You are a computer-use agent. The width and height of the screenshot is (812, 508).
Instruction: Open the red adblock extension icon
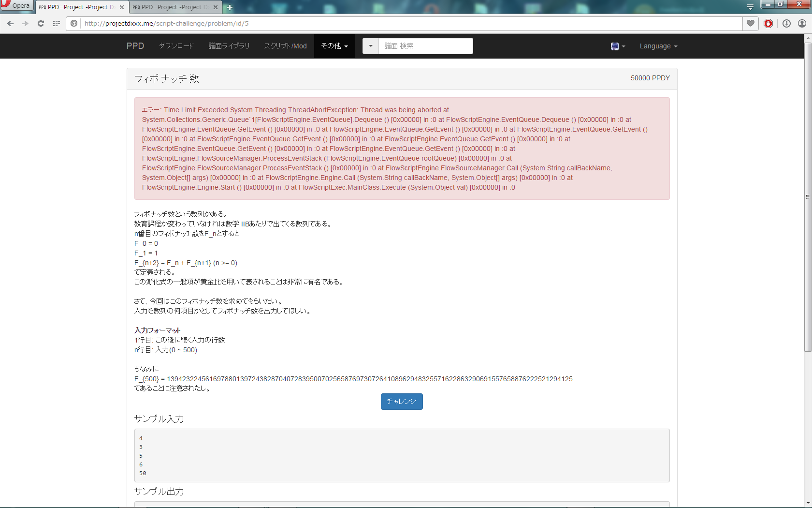pos(768,23)
